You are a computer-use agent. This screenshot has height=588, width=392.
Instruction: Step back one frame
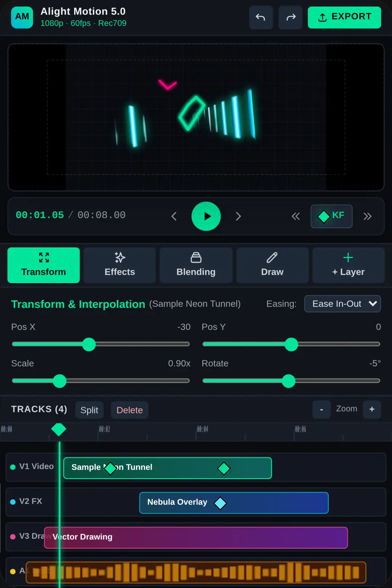tap(174, 216)
